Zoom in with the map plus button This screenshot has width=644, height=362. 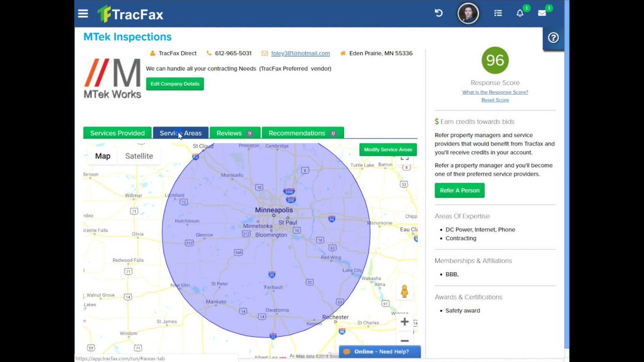pyautogui.click(x=405, y=322)
